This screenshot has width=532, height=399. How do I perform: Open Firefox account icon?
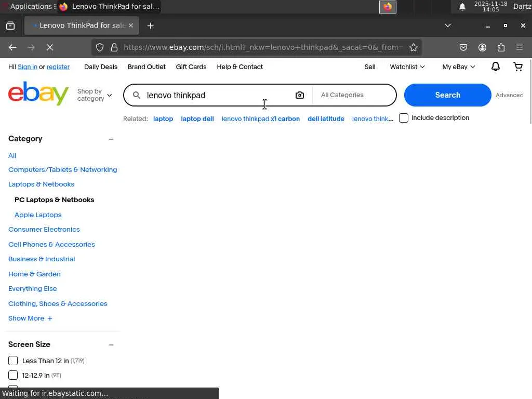482,47
